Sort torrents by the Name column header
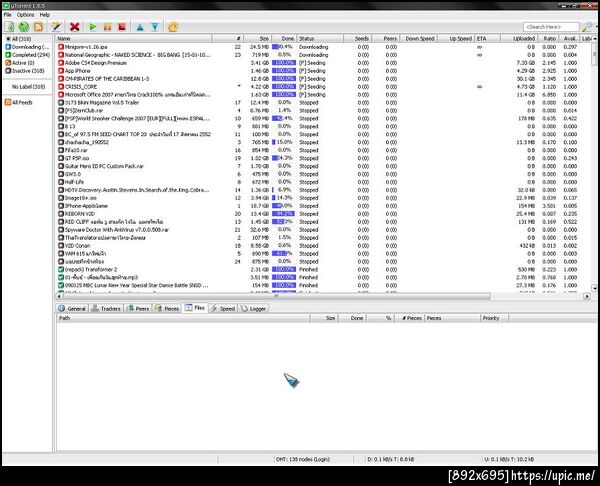Screen dimensions: 600x486 134,39
